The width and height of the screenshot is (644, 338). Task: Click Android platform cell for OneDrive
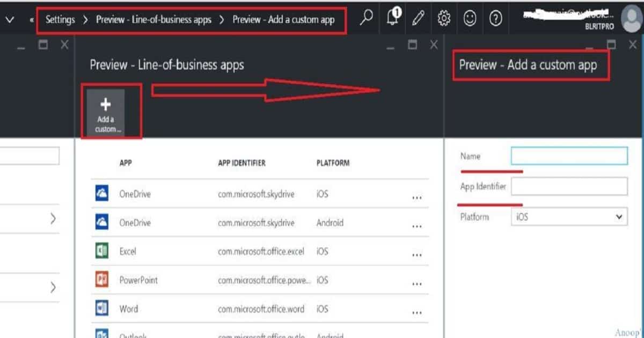pyautogui.click(x=330, y=222)
